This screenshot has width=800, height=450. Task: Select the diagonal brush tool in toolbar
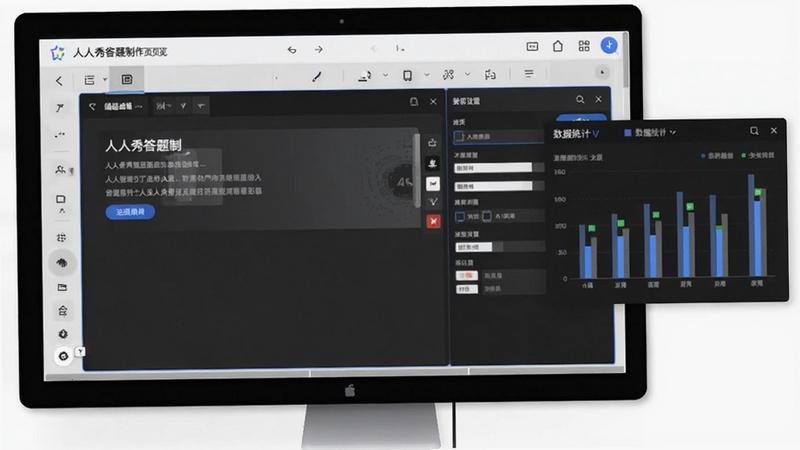(x=317, y=77)
